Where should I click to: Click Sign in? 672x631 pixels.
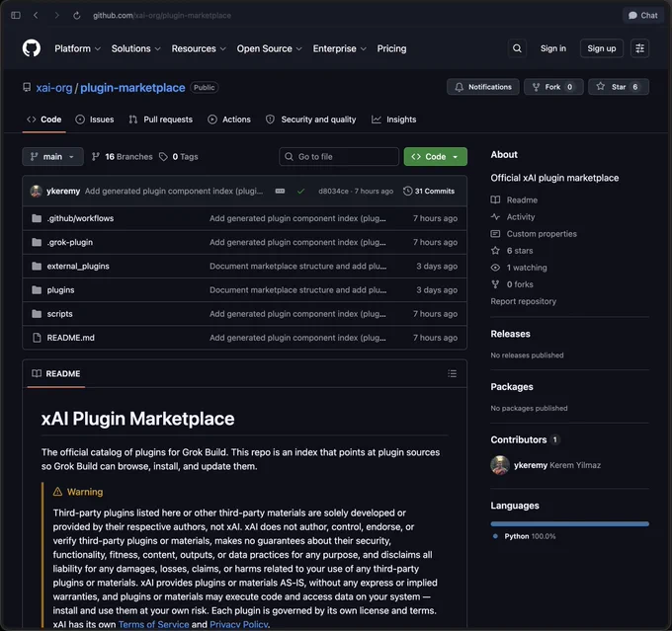click(x=552, y=48)
